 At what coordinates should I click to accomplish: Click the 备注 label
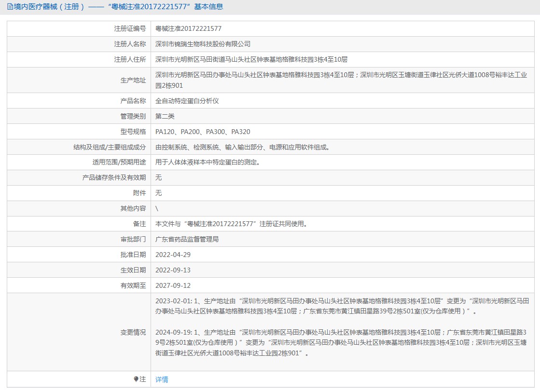pyautogui.click(x=139, y=224)
